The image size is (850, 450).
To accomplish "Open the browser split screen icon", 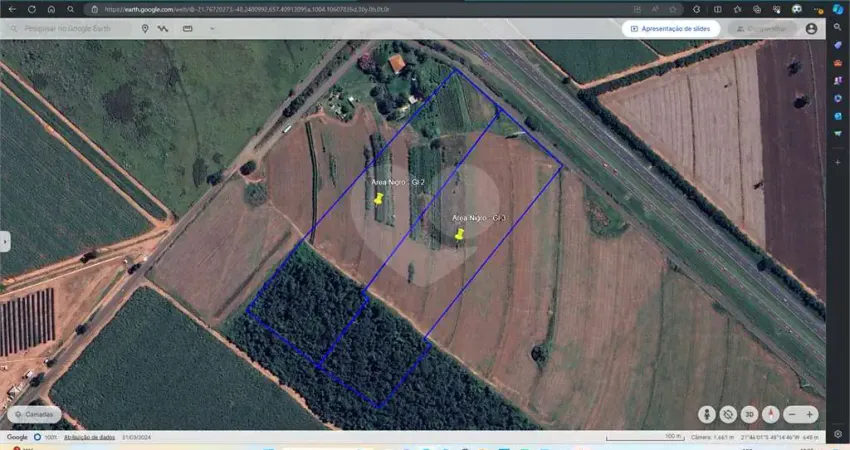I will (718, 9).
